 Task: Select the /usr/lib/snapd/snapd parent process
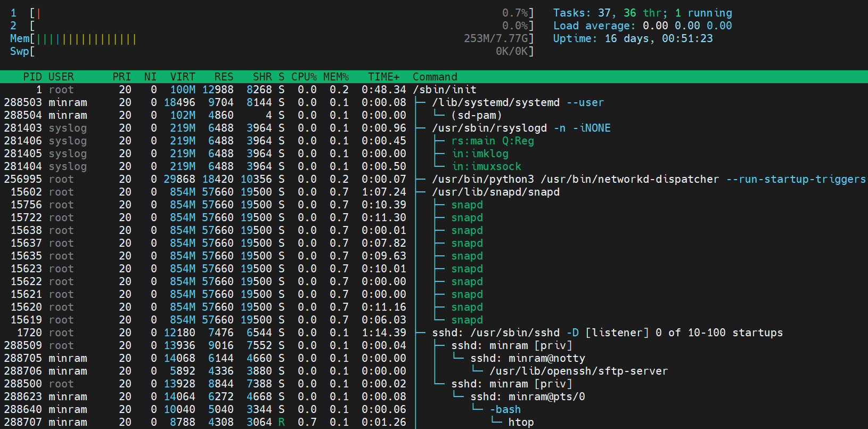(434, 192)
